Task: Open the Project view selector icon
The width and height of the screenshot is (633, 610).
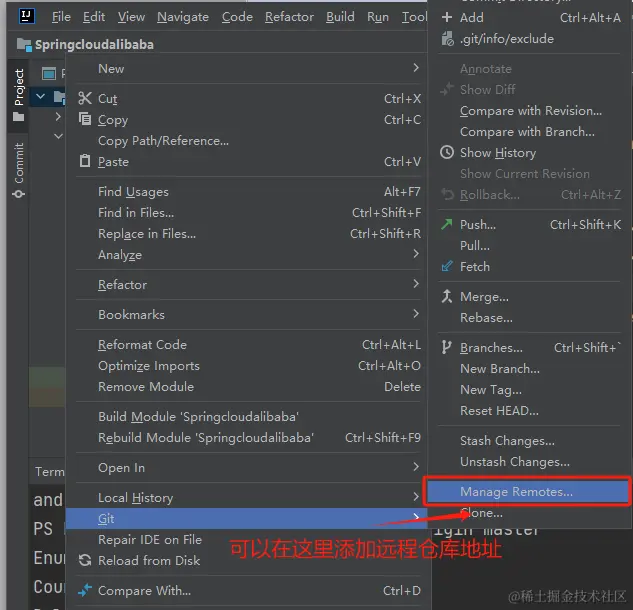Action: click(x=49, y=74)
